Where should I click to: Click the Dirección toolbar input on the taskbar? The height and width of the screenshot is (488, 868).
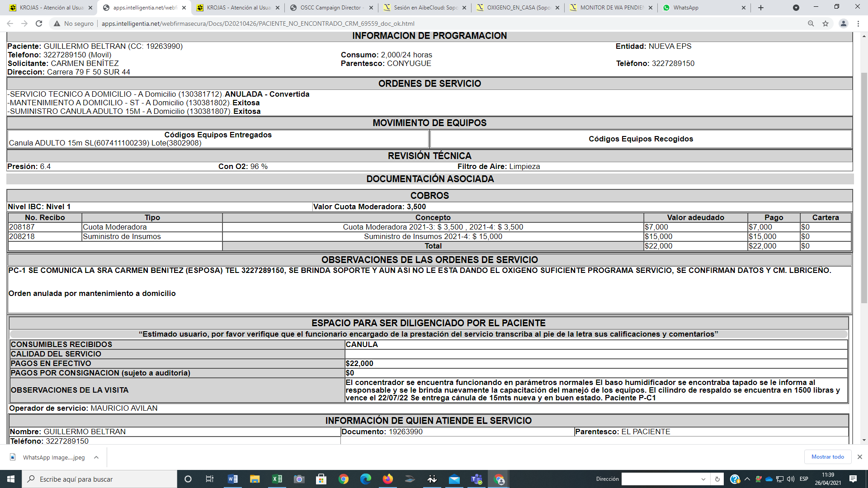(660, 479)
